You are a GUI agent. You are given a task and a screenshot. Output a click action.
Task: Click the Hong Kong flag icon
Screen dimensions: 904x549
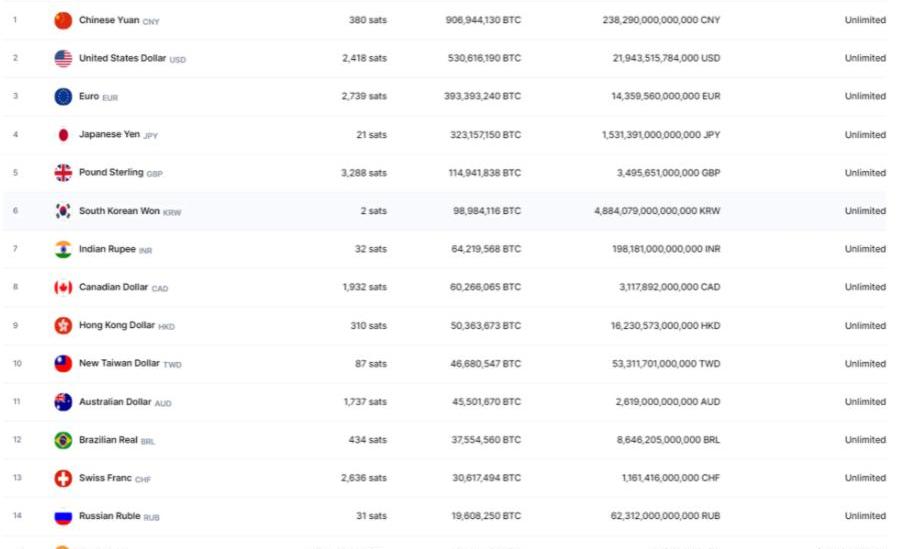coord(63,326)
